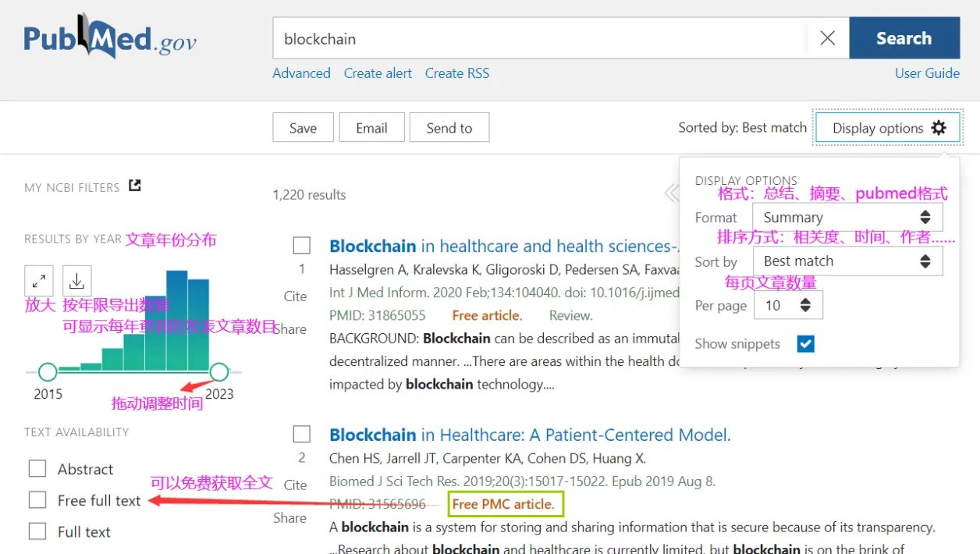Image resolution: width=980 pixels, height=554 pixels.
Task: Open the Send to menu
Action: (x=449, y=128)
